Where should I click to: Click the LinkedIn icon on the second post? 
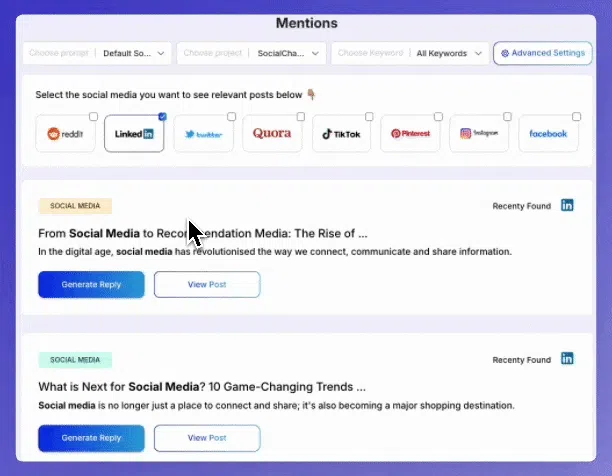coord(567,359)
